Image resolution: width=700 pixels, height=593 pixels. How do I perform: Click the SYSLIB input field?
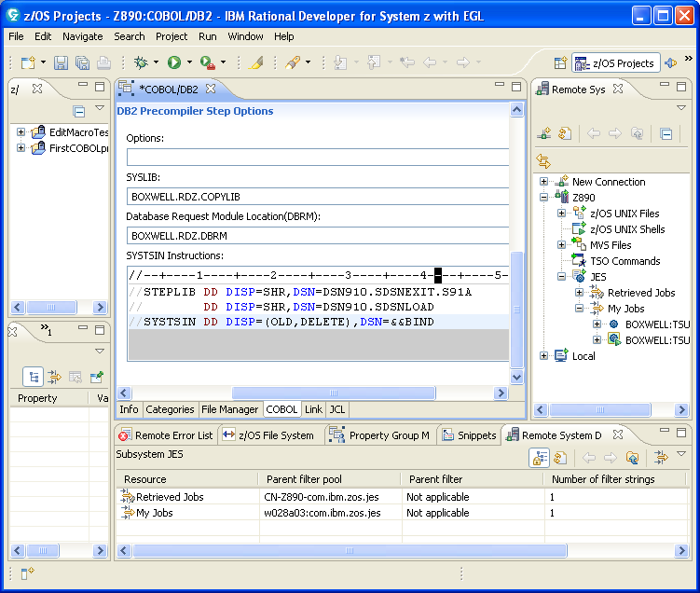coord(317,197)
